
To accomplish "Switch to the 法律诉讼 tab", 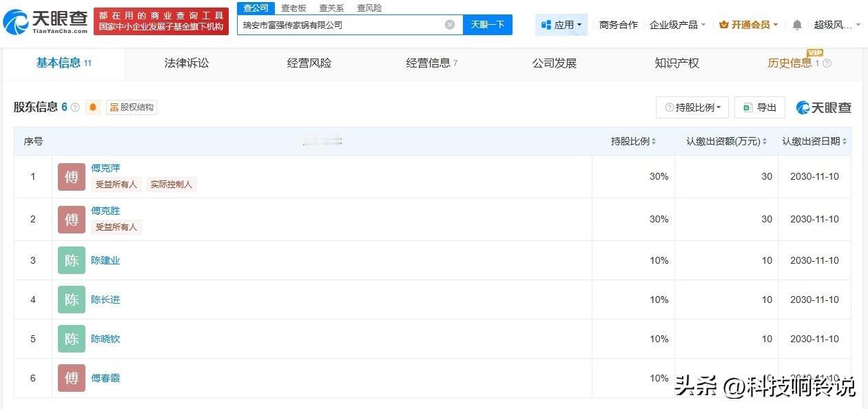I will pos(185,63).
